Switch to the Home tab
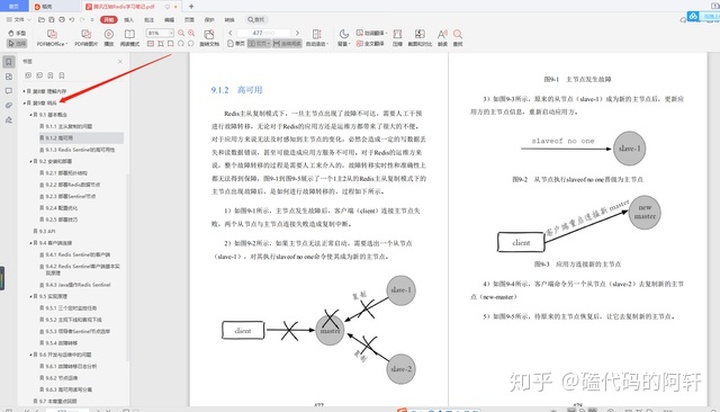 [x=14, y=6]
